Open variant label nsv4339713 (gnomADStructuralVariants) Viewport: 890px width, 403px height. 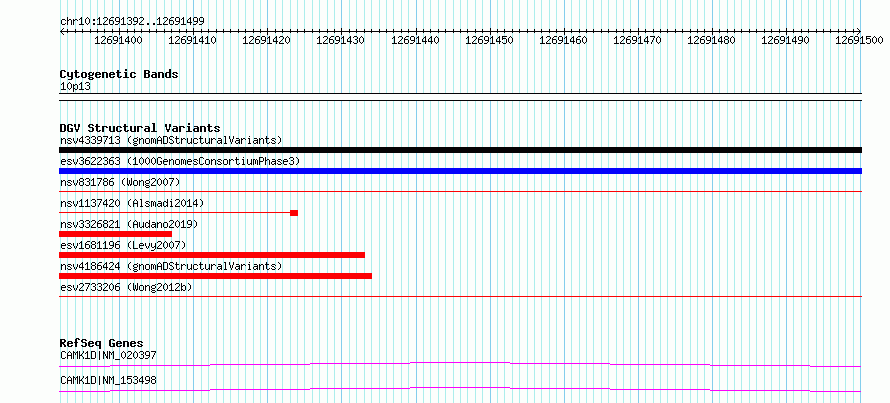pos(171,140)
